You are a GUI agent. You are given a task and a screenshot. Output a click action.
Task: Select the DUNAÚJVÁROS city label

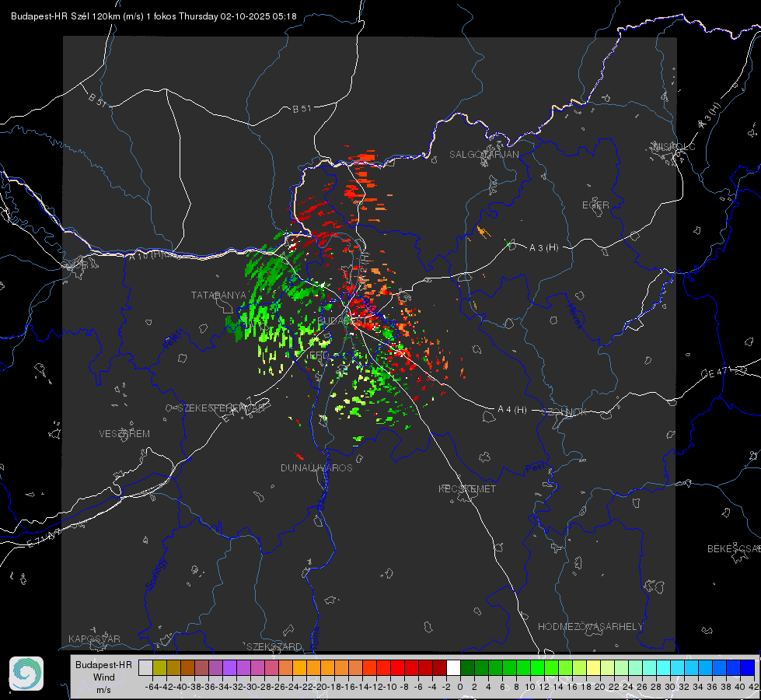316,467
